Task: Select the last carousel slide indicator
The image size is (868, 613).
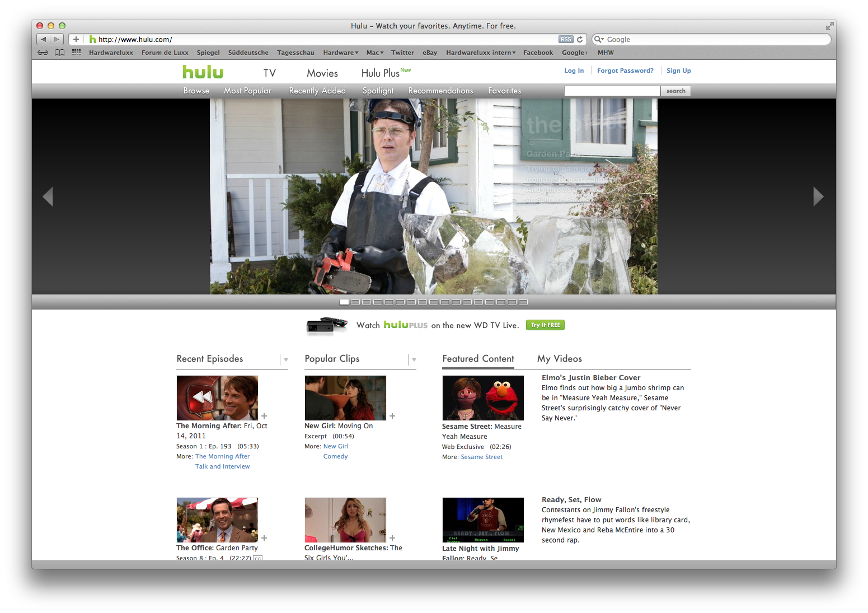Action: (523, 302)
